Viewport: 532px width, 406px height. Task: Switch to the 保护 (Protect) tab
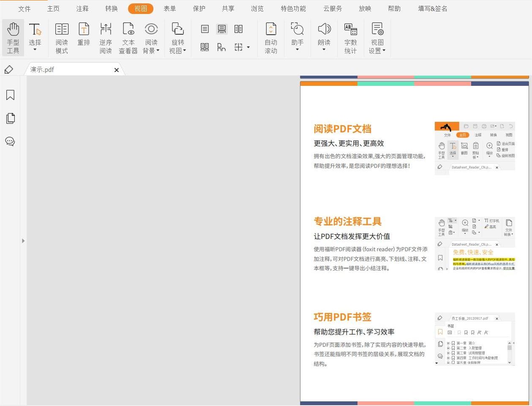click(199, 8)
